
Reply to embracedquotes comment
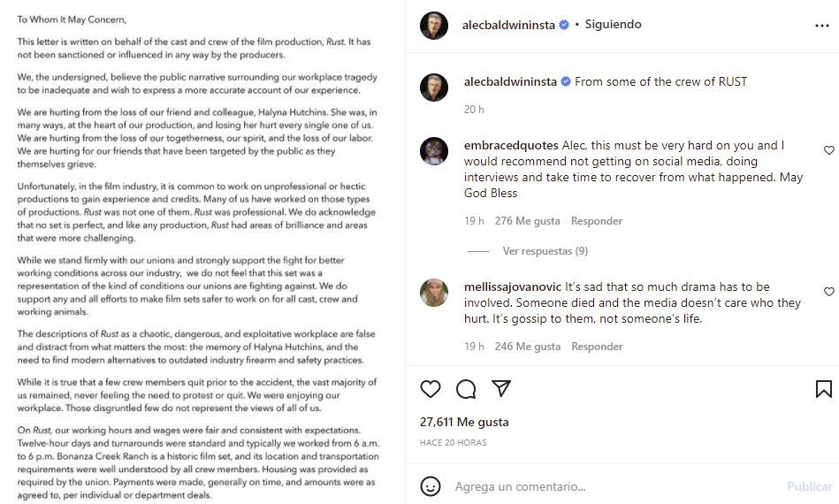click(x=596, y=221)
